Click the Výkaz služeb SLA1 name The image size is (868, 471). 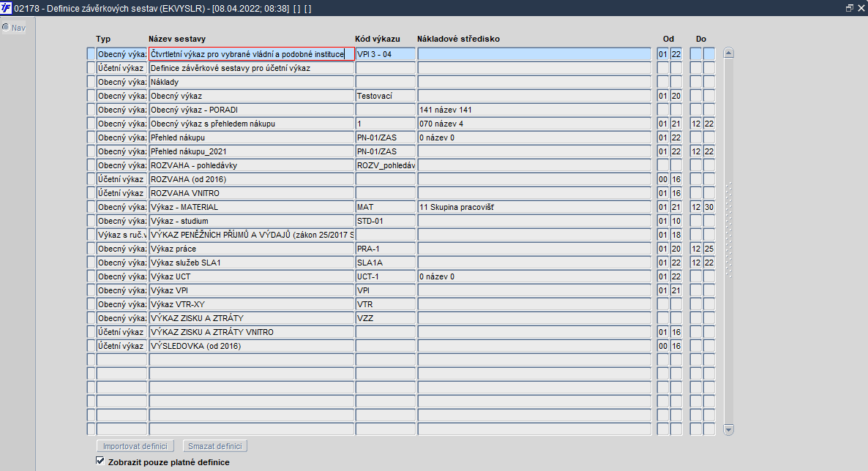pyautogui.click(x=251, y=263)
